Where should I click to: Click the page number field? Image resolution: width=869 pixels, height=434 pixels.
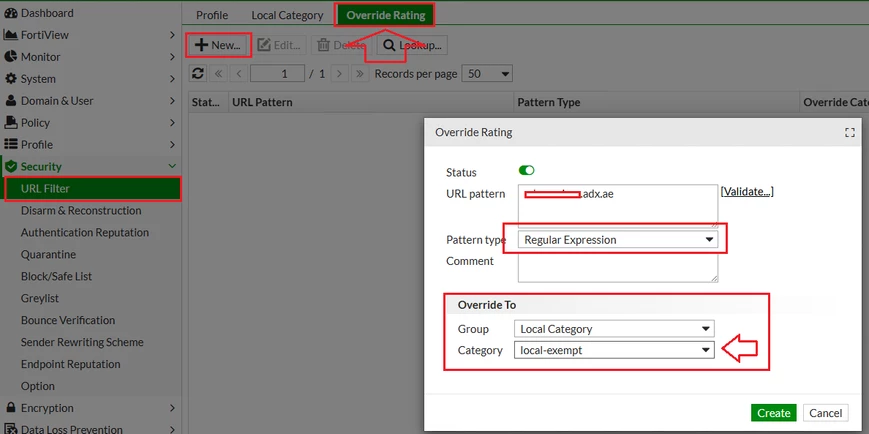coord(277,74)
